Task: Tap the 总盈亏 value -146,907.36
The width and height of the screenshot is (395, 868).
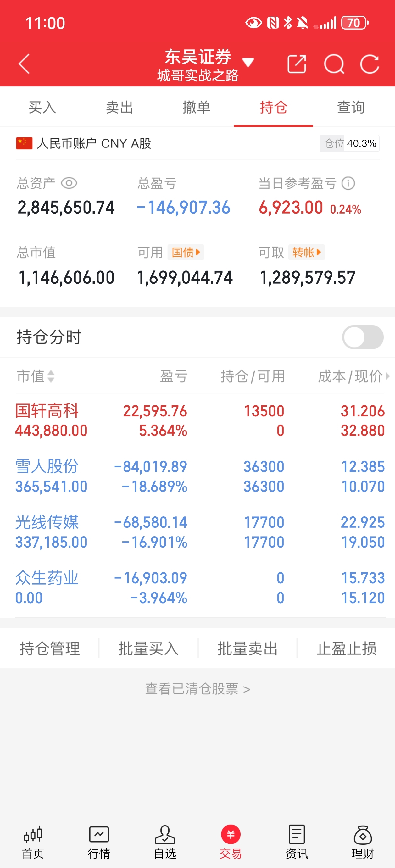Action: coord(183,207)
